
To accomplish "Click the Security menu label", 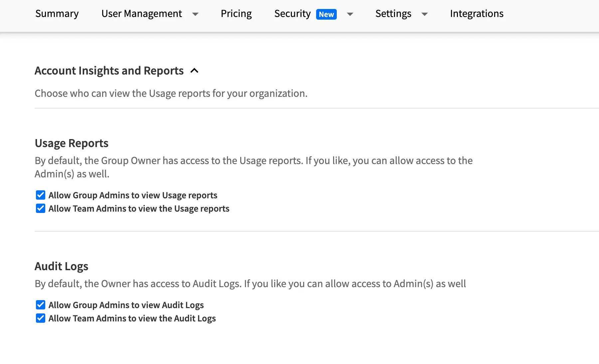I will (x=292, y=14).
